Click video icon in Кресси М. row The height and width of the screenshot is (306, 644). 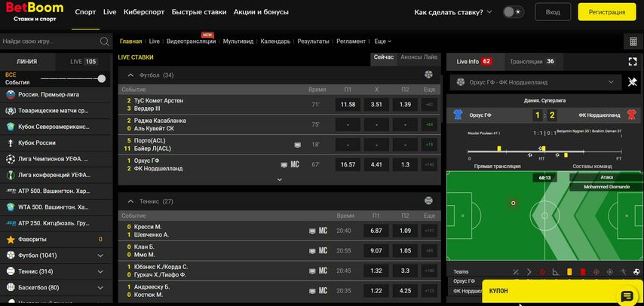point(312,231)
